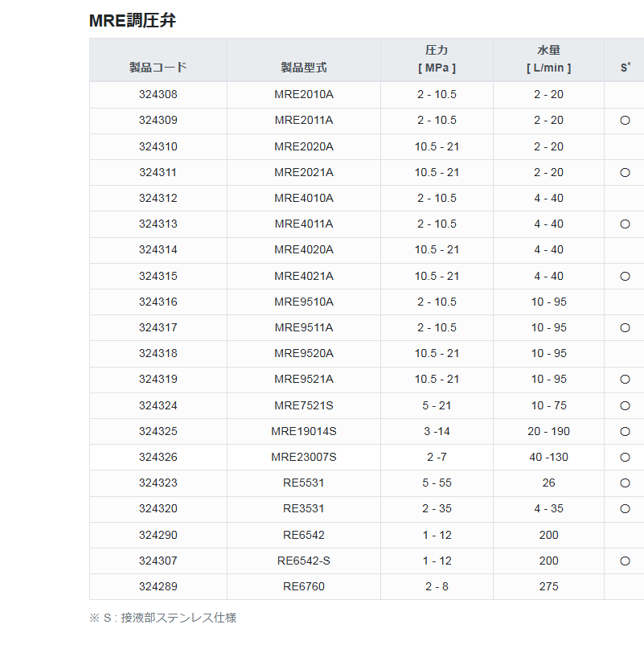This screenshot has height=645, width=644.
Task: Select product code 324324
Action: coord(158,406)
